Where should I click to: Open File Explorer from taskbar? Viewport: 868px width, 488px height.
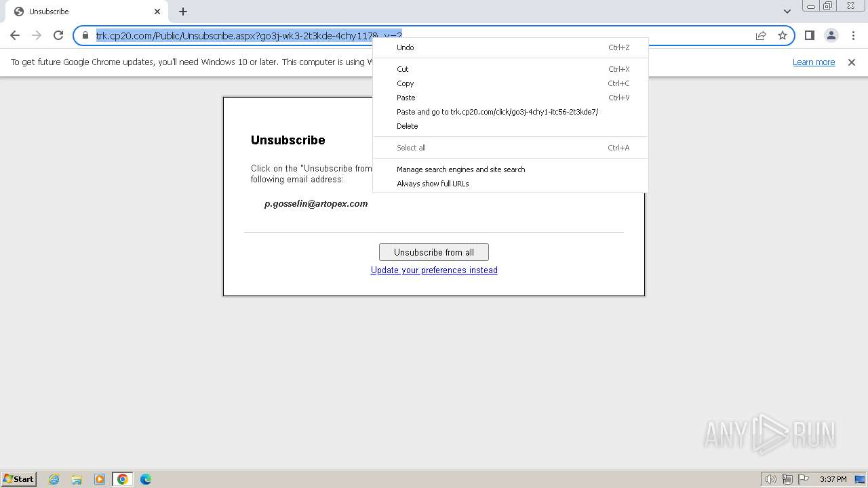77,479
